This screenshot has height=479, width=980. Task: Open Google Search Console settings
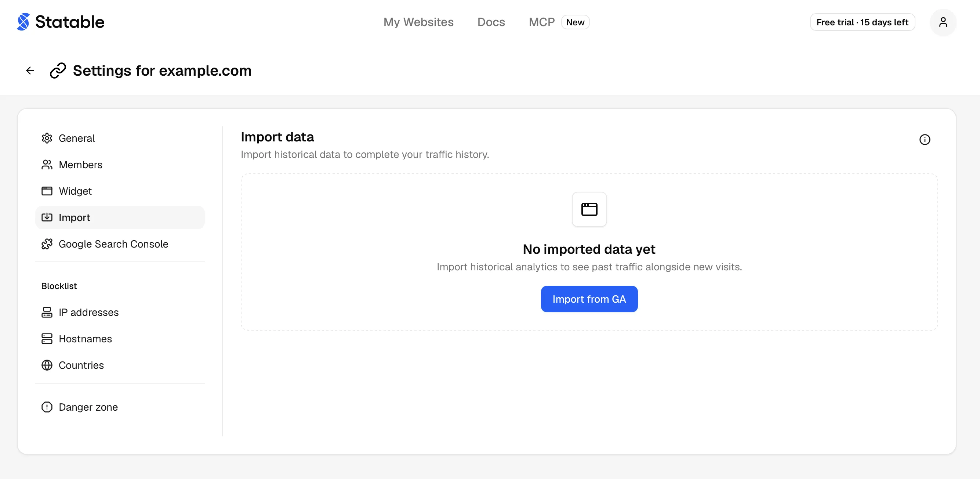[120, 244]
